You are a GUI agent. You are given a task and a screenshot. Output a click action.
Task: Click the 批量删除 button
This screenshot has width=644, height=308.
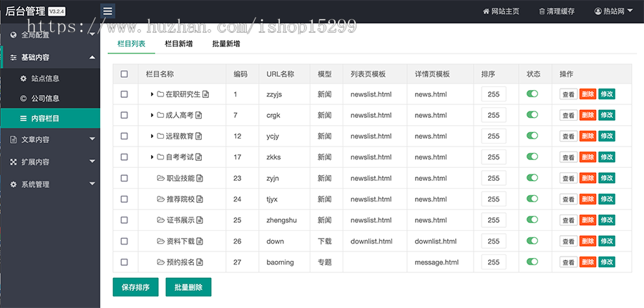click(x=188, y=287)
